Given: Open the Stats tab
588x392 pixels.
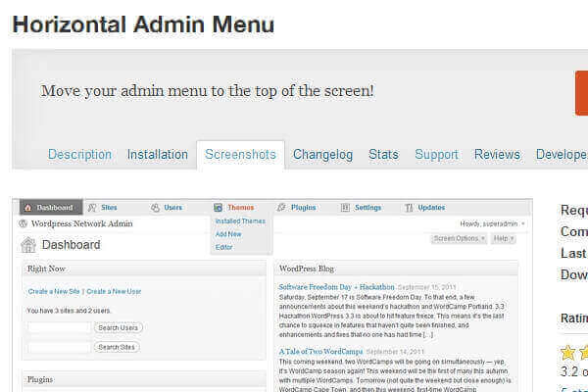Looking at the screenshot, I should point(383,155).
